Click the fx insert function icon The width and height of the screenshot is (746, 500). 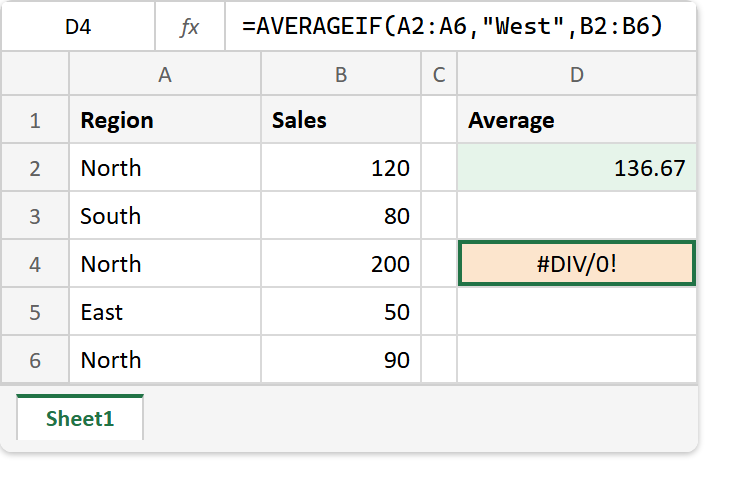point(189,27)
